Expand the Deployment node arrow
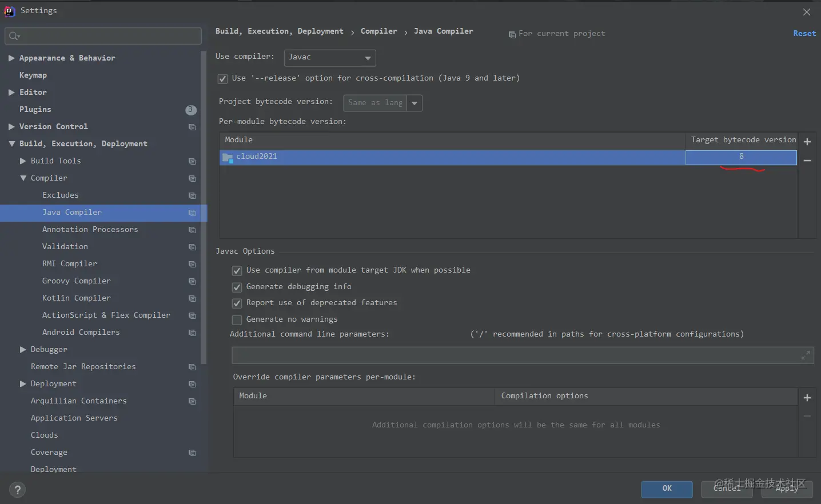This screenshot has height=504, width=821. (23, 384)
